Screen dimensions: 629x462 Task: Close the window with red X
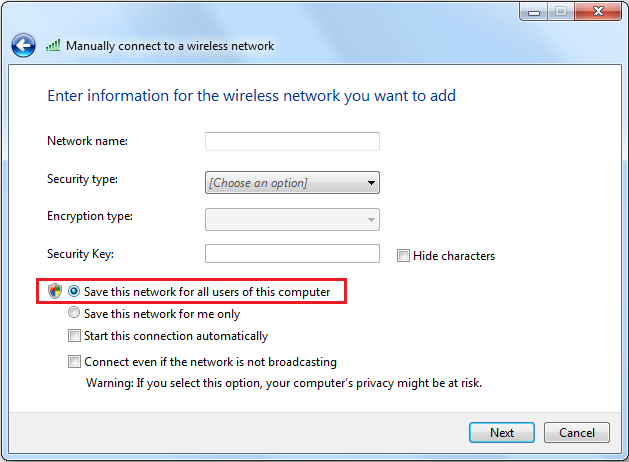598,12
